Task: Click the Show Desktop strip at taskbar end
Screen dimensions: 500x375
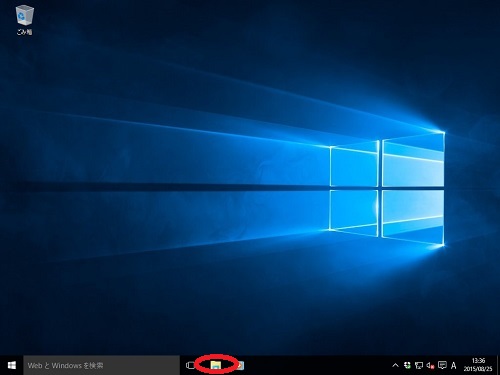Action: [498, 365]
